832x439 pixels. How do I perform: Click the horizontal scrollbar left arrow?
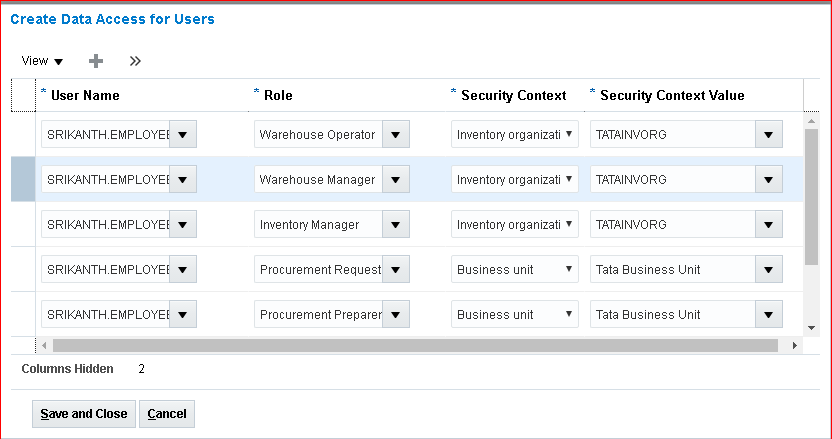(x=43, y=345)
